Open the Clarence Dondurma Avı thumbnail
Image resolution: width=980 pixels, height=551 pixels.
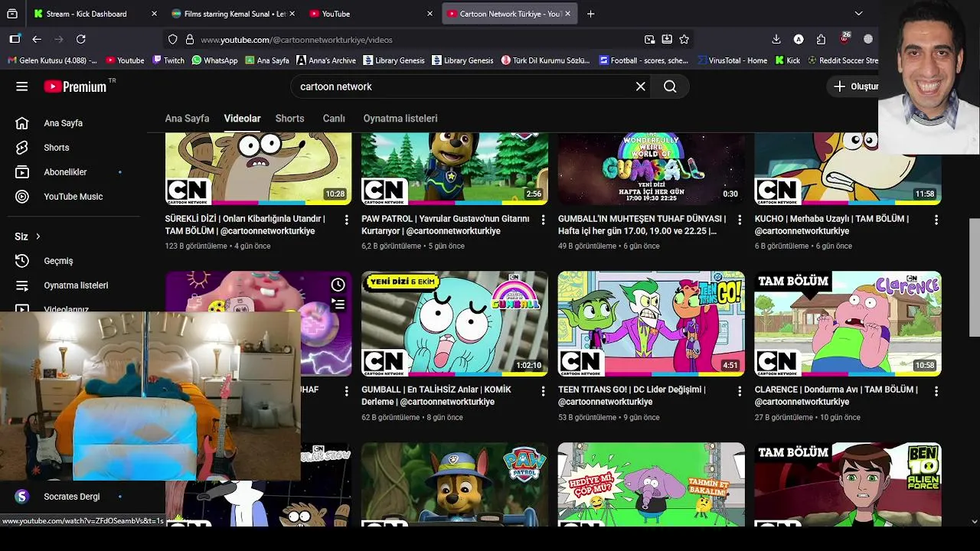(x=848, y=324)
